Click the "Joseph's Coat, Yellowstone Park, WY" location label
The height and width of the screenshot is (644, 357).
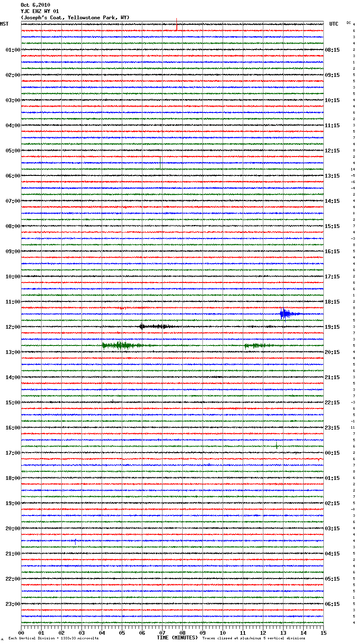point(75,18)
